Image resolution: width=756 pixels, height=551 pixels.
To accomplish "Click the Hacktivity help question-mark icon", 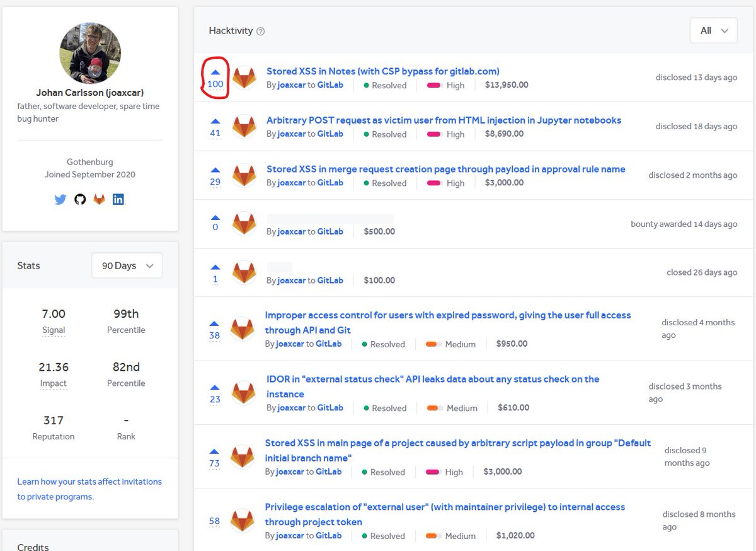I will pyautogui.click(x=261, y=31).
